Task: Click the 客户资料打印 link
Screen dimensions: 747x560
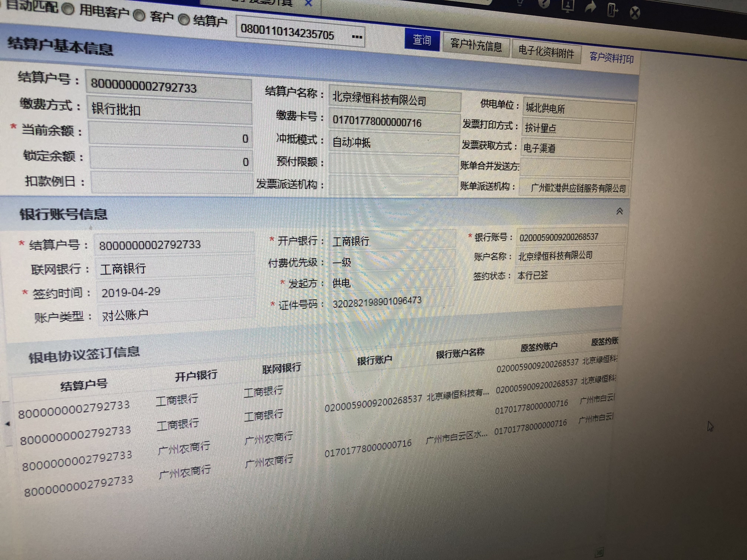Action: pyautogui.click(x=611, y=58)
